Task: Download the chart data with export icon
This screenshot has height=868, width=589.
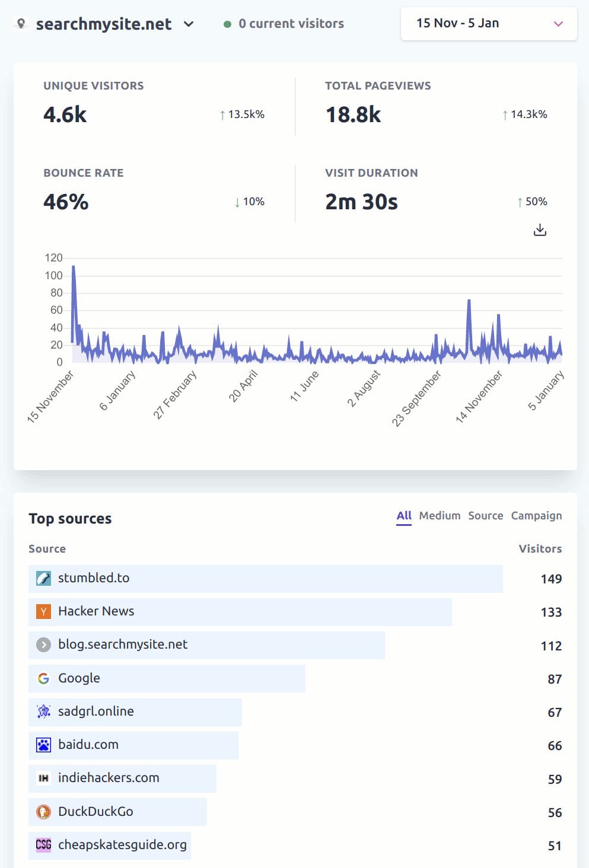Action: [x=540, y=230]
